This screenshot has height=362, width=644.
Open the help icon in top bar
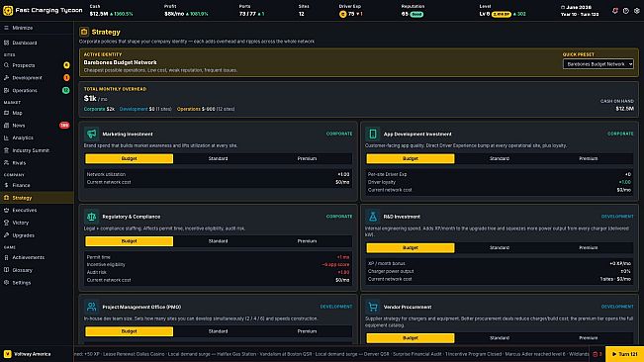point(625,11)
